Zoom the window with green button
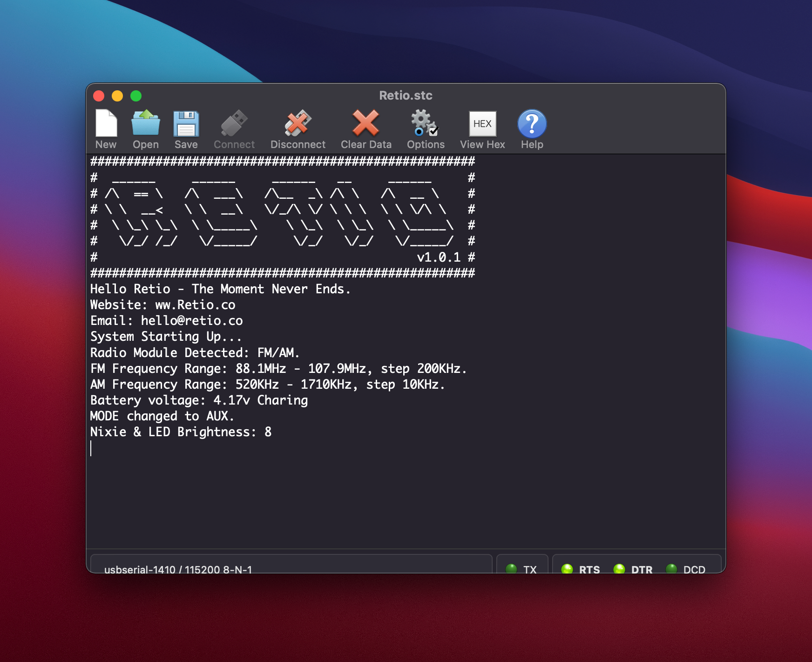 click(136, 96)
